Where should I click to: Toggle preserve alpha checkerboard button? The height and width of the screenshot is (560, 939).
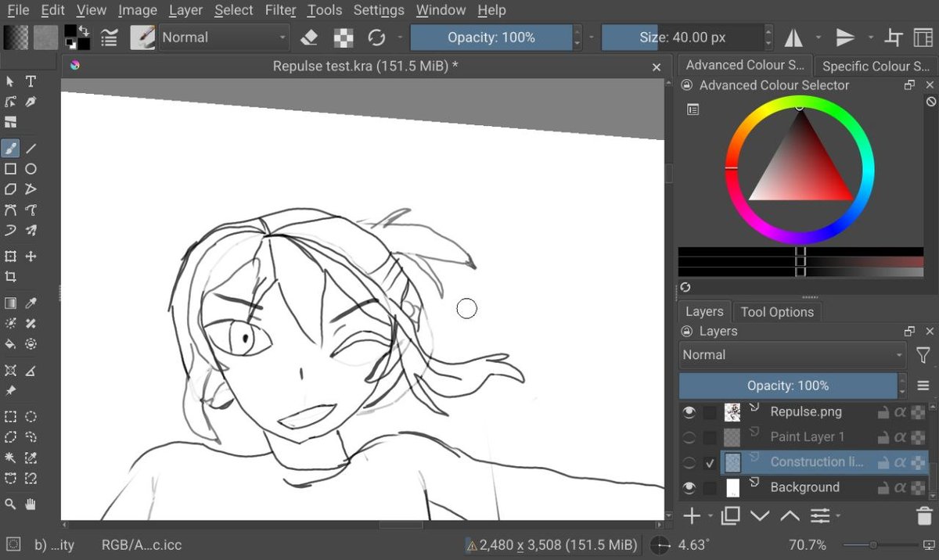tap(343, 37)
